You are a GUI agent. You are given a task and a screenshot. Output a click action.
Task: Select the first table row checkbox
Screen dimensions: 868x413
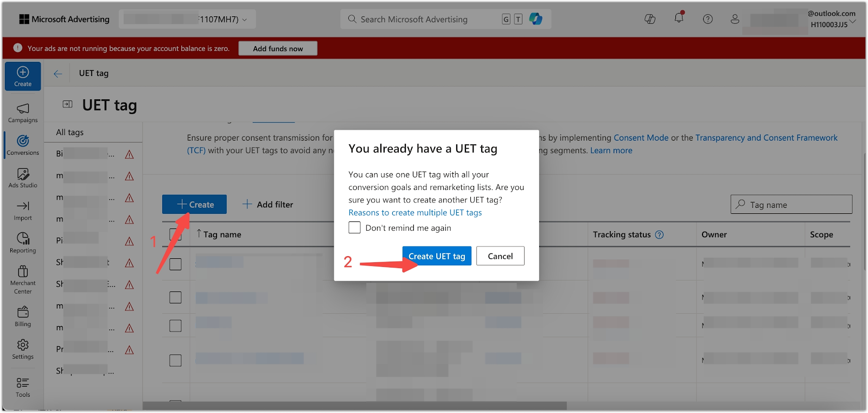pyautogui.click(x=175, y=264)
